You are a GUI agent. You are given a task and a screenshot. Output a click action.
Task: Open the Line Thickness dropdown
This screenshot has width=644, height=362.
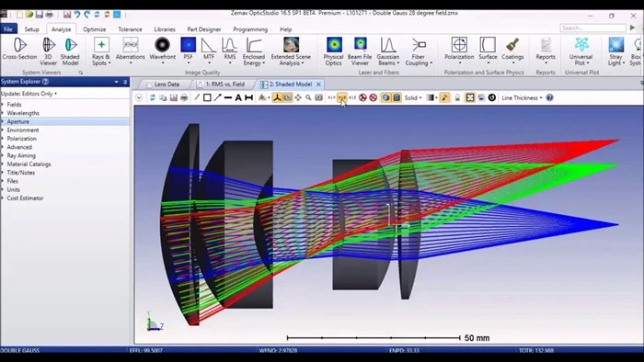click(x=522, y=97)
